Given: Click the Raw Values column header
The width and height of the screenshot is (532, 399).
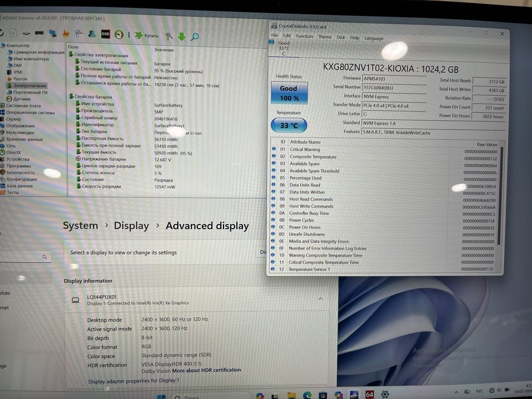Looking at the screenshot, I should click(487, 144).
